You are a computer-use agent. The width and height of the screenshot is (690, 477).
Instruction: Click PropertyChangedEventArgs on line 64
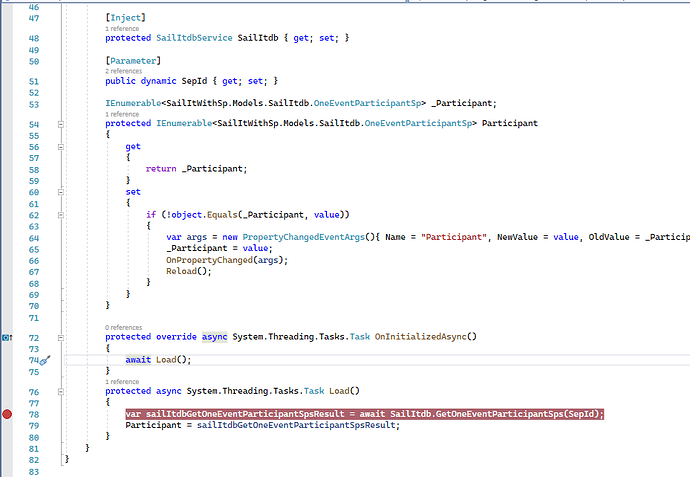click(x=304, y=237)
